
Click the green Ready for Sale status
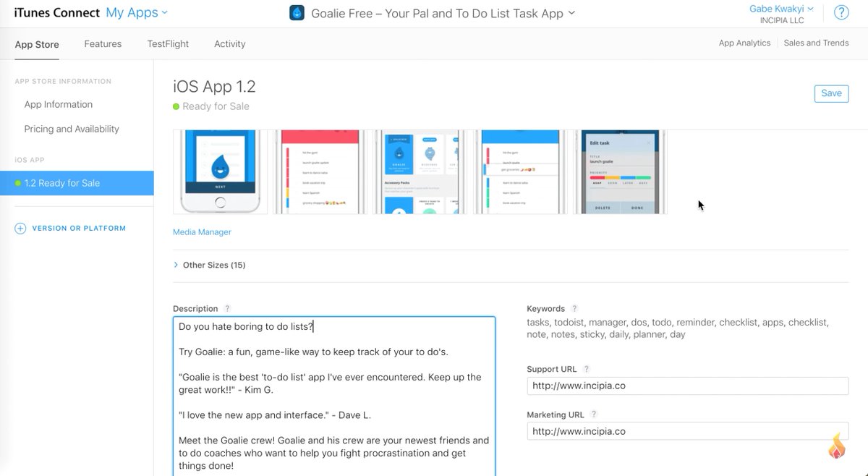(x=211, y=106)
